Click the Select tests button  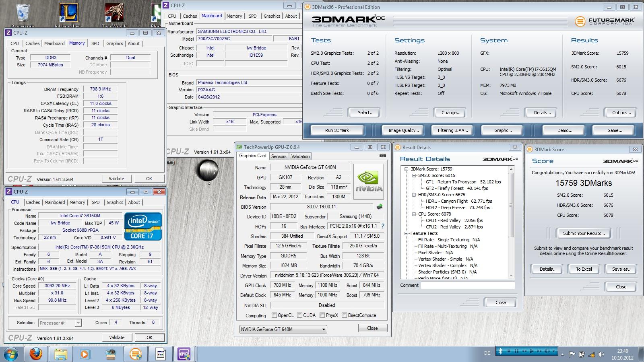(365, 113)
